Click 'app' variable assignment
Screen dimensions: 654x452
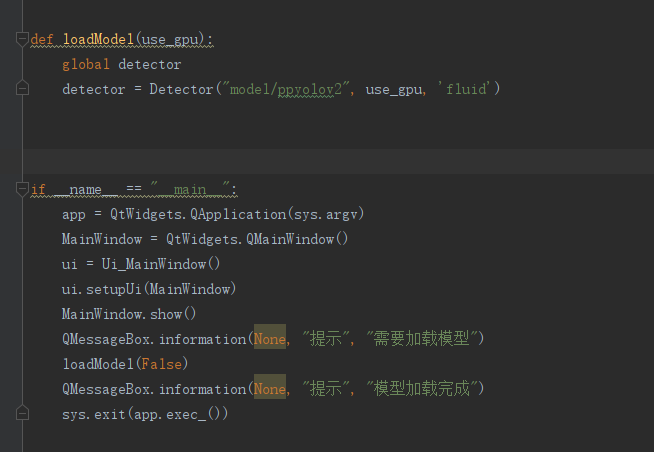tap(74, 215)
